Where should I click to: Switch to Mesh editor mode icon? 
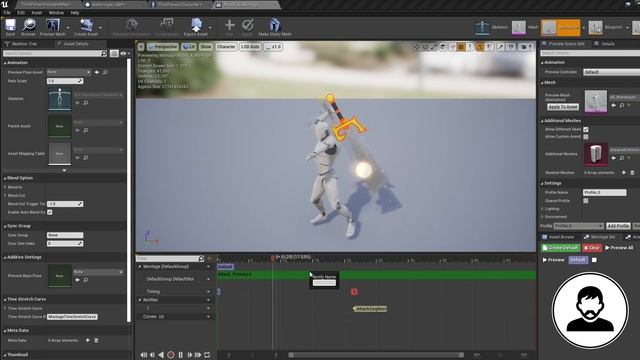(519, 28)
